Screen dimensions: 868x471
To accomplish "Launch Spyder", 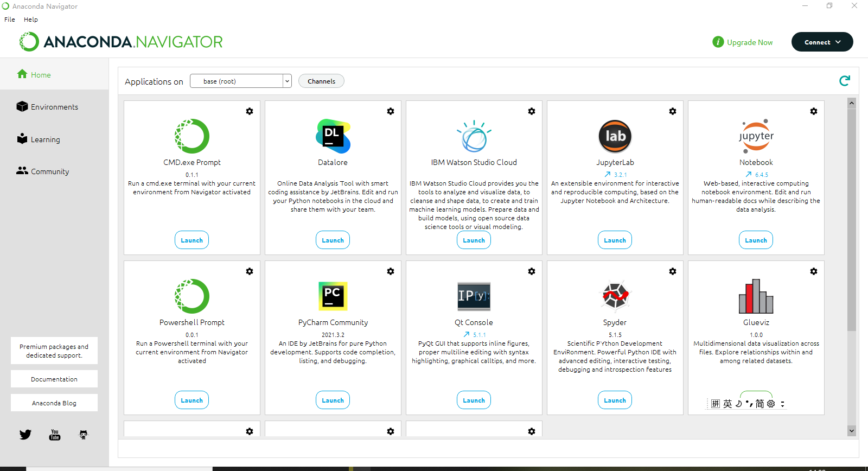I will (615, 400).
